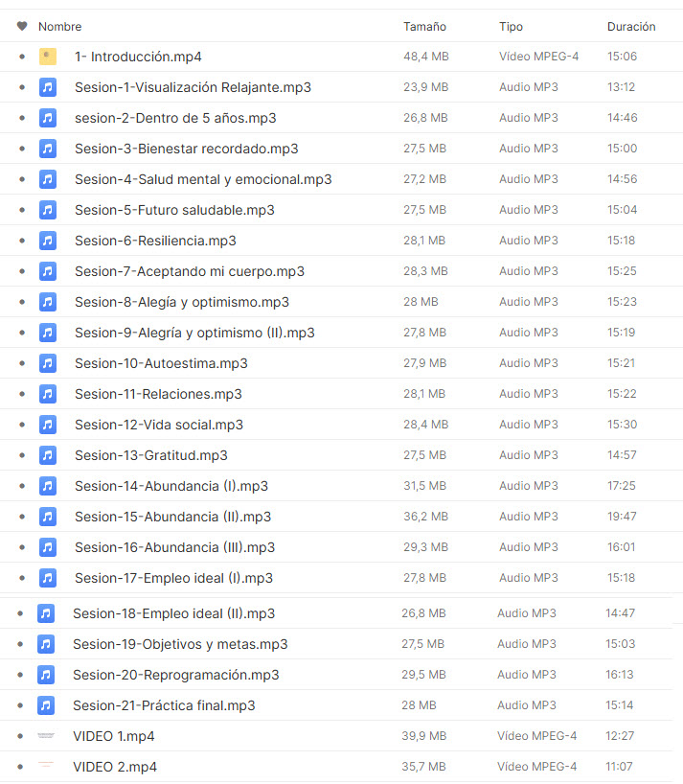The height and width of the screenshot is (784, 683).
Task: Select file name Sesion-16-Abundancia (III).mp3
Action: pos(175,547)
